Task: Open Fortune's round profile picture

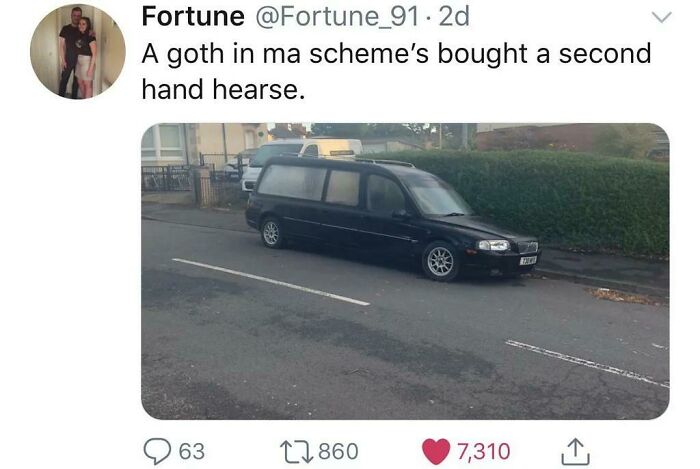Action: pyautogui.click(x=78, y=51)
